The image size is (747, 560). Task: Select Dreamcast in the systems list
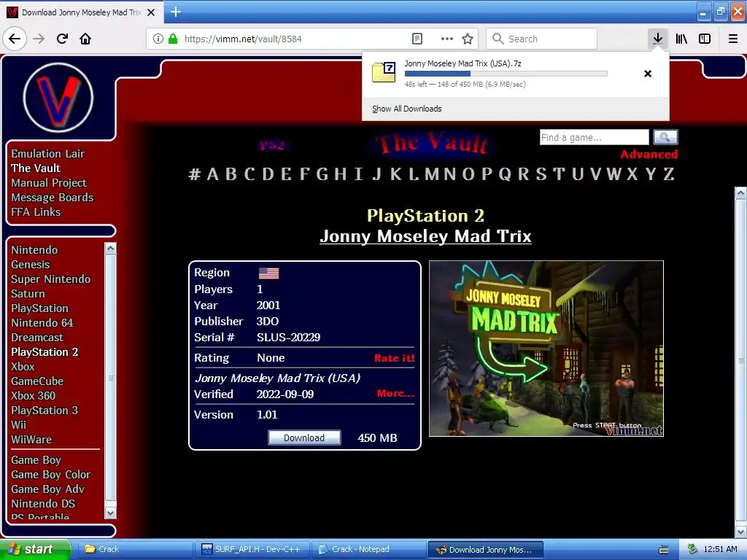[37, 338]
